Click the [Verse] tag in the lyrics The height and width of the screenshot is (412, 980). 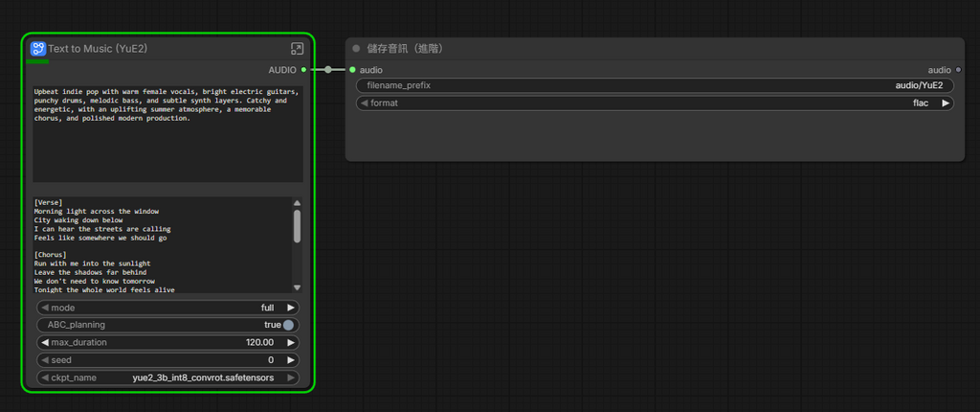tap(48, 202)
